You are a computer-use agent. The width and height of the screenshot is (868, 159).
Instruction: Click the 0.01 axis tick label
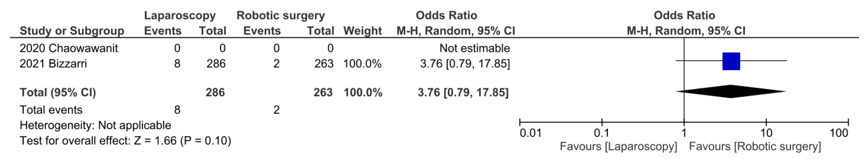[530, 133]
